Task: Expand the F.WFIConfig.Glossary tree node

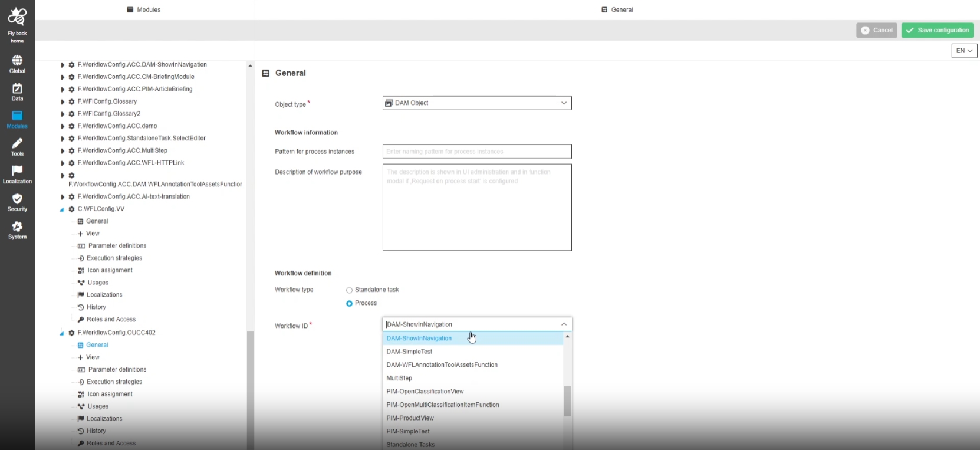Action: tap(63, 102)
